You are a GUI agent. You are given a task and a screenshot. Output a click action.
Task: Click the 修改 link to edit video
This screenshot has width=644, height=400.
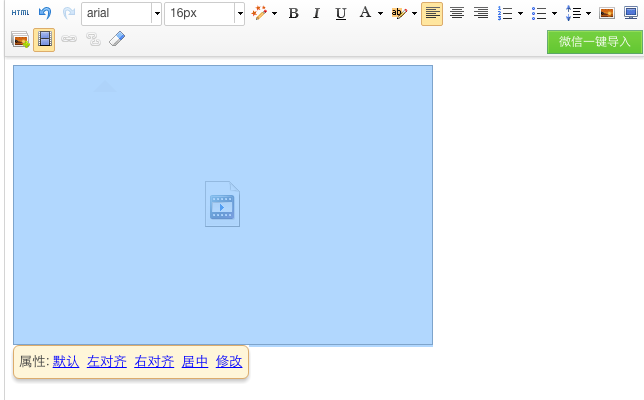229,362
